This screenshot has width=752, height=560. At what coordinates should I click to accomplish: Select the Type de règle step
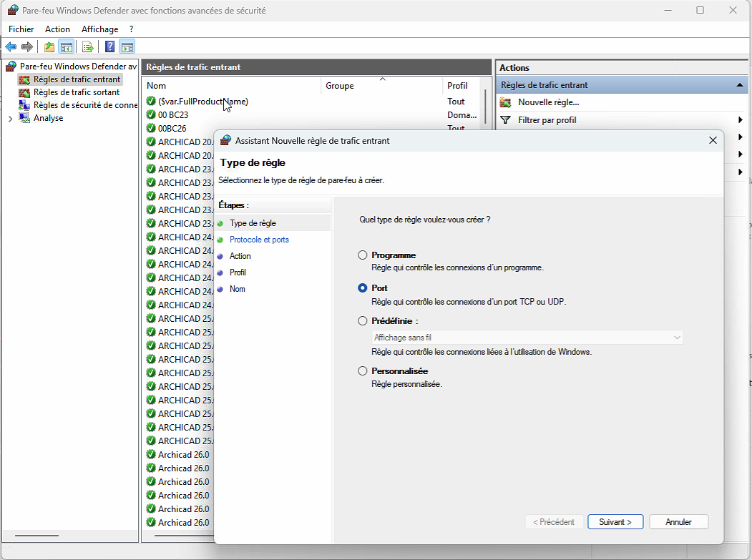click(x=253, y=223)
